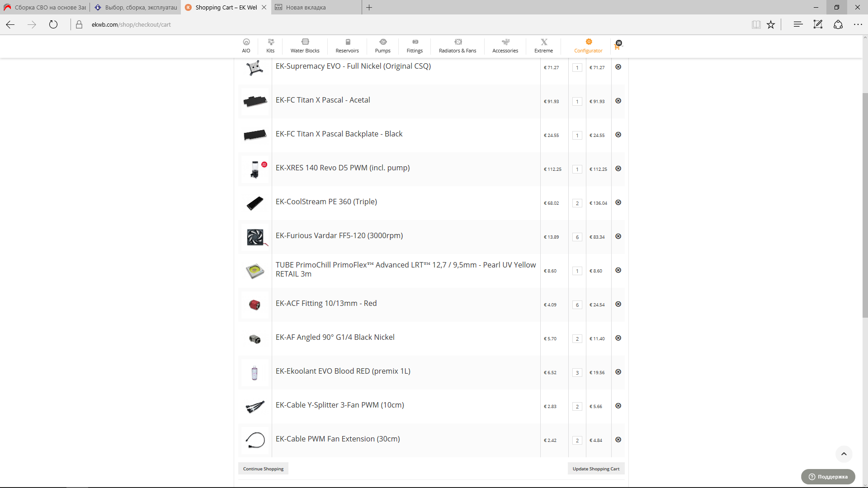
Task: Click the EK-FC Titan X Pascal Acetal thumbnail
Action: click(255, 101)
